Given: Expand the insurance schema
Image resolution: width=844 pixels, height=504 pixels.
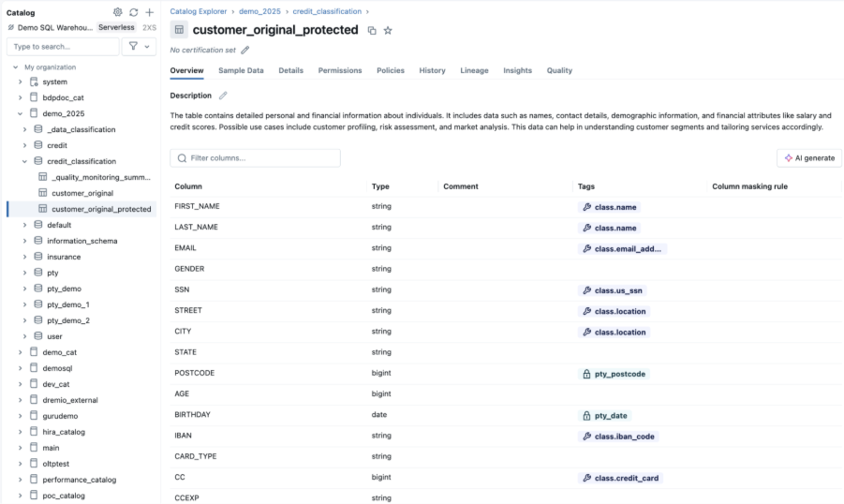Looking at the screenshot, I should click(24, 257).
